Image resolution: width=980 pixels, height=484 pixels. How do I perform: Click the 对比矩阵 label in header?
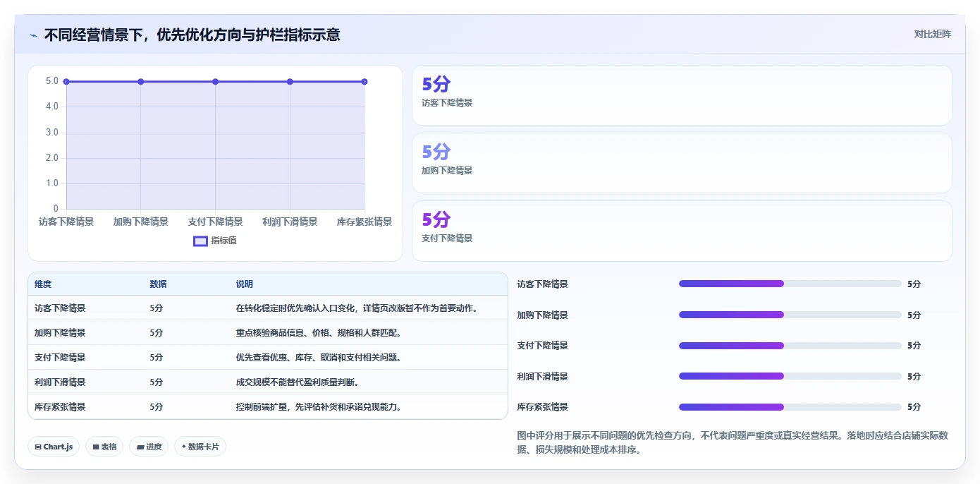pyautogui.click(x=932, y=34)
